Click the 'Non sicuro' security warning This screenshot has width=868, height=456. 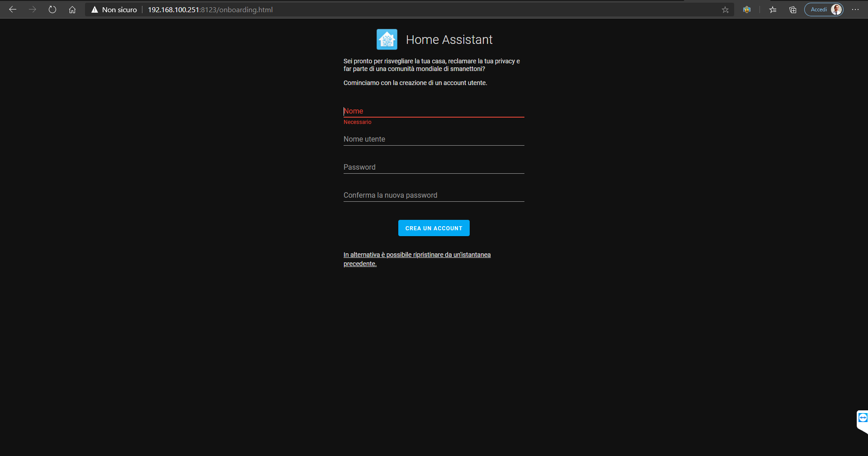click(x=114, y=9)
